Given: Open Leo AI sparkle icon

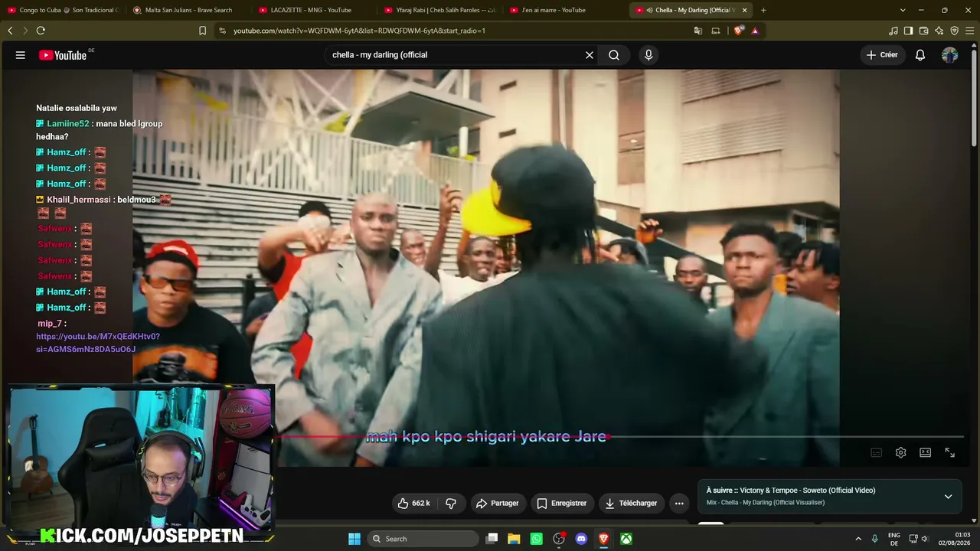Looking at the screenshot, I should click(x=939, y=31).
